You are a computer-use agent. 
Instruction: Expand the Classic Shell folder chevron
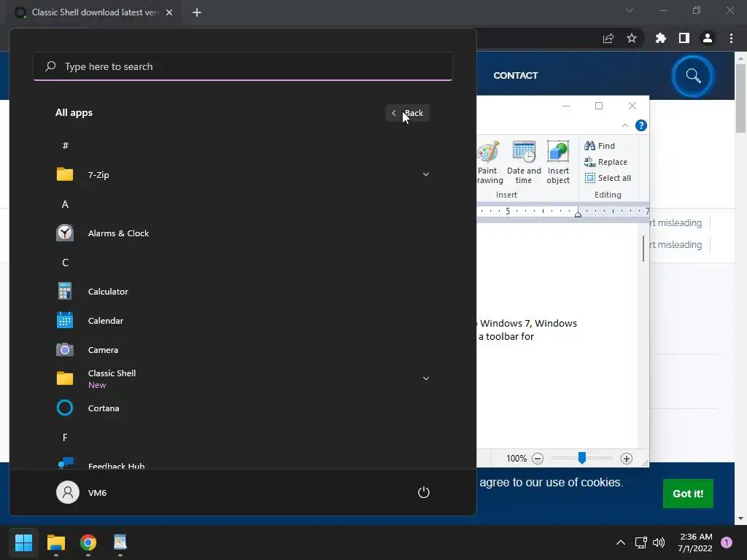(x=426, y=379)
